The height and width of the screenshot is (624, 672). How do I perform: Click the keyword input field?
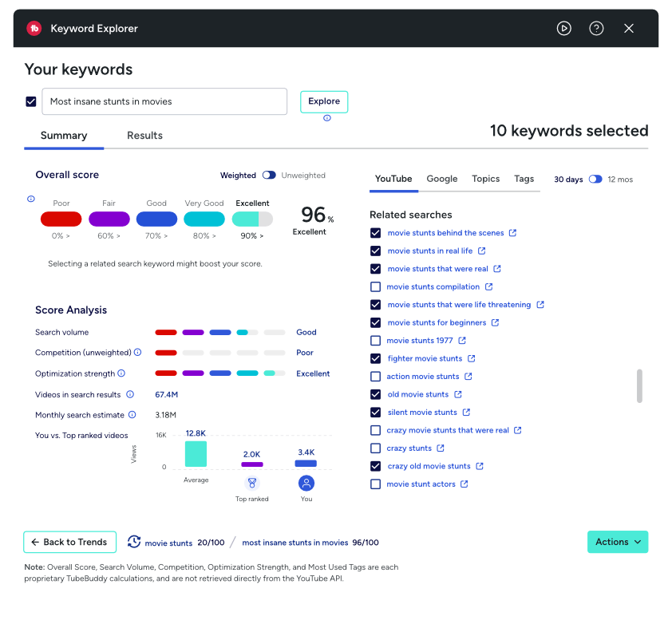[x=164, y=101]
